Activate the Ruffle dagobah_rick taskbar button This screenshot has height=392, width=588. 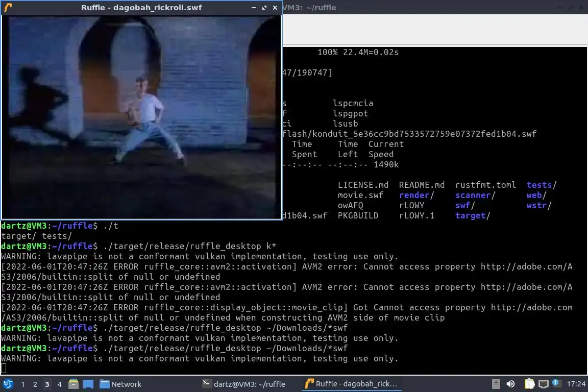[351, 384]
